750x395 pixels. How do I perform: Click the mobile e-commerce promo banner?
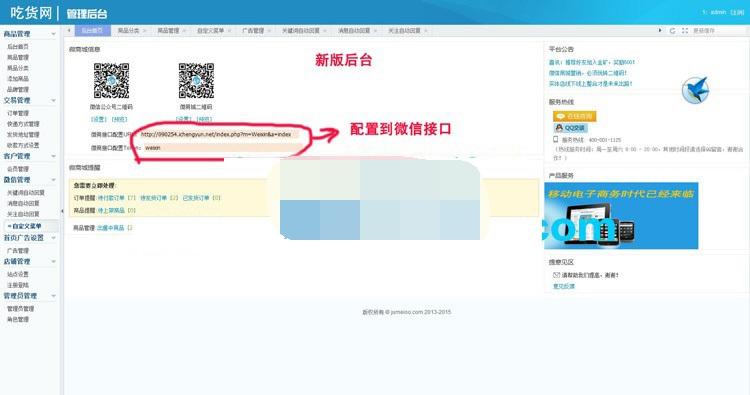621,216
